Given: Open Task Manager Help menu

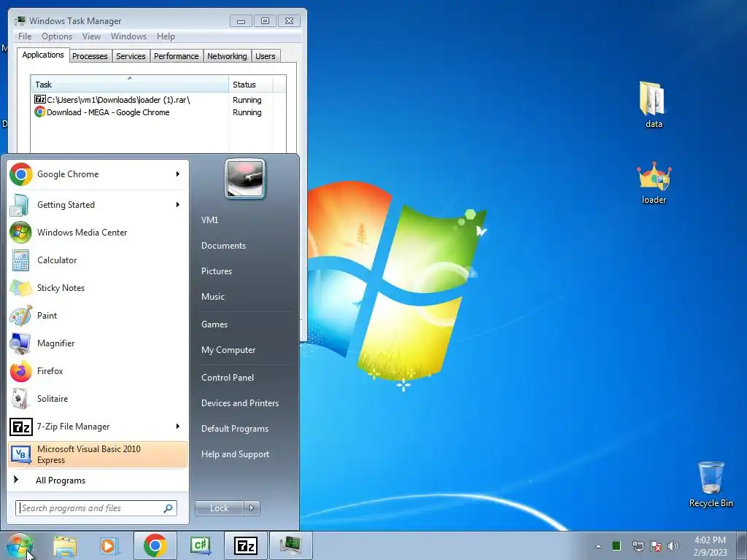Looking at the screenshot, I should pyautogui.click(x=166, y=36).
